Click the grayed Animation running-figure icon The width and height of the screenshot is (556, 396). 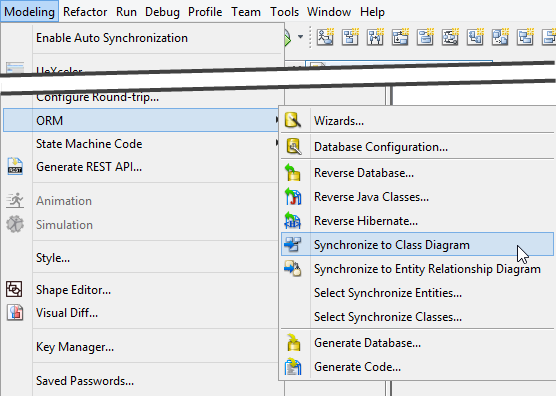(x=15, y=201)
